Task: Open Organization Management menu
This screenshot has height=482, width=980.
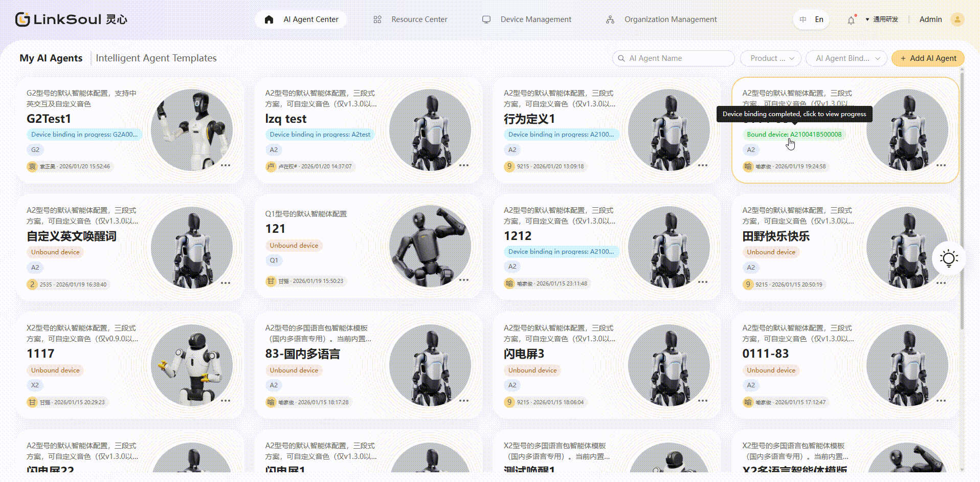Action: (x=662, y=19)
